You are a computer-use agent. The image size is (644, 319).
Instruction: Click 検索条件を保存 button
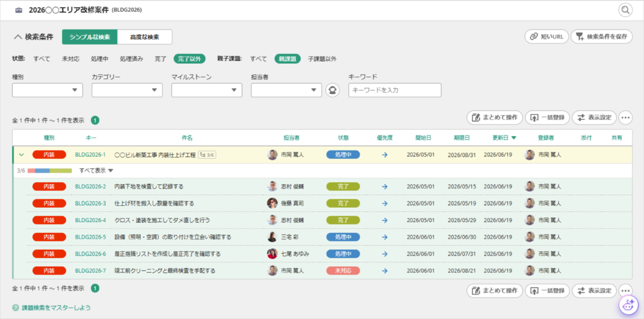[x=602, y=37]
